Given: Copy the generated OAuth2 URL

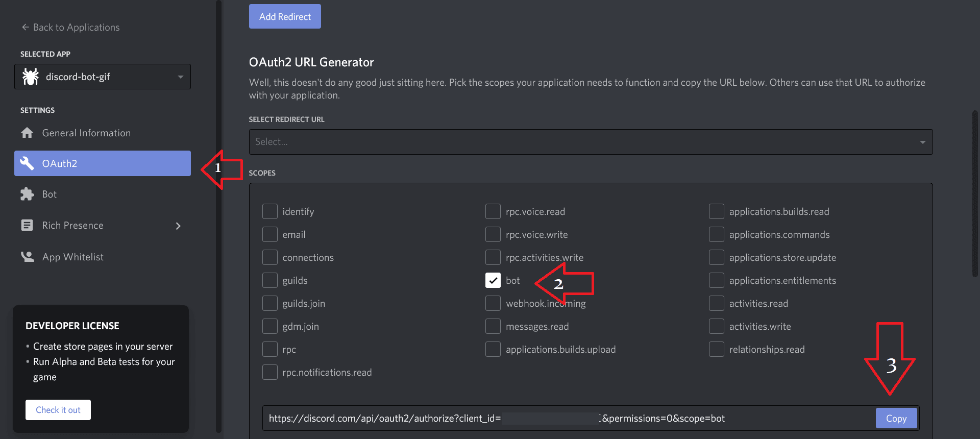Looking at the screenshot, I should pyautogui.click(x=896, y=418).
